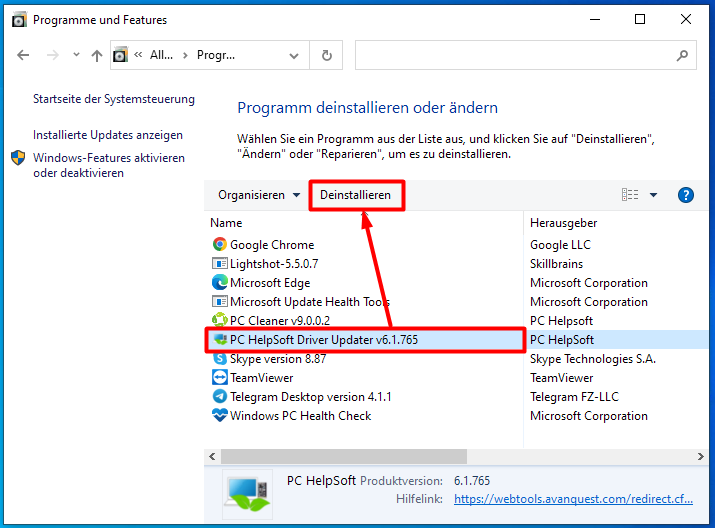Open Installierte Updates anzeigen link
Screen dimensions: 715x528
[x=108, y=135]
